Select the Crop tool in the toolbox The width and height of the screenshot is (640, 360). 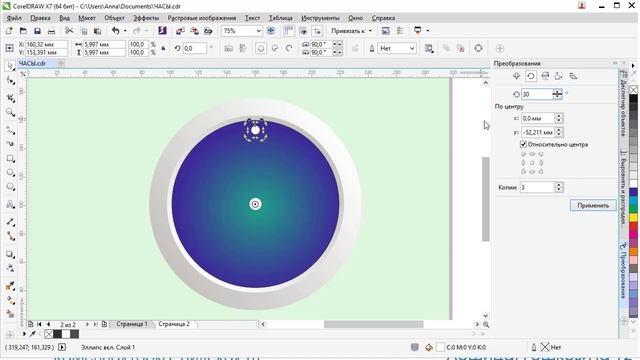click(10, 98)
